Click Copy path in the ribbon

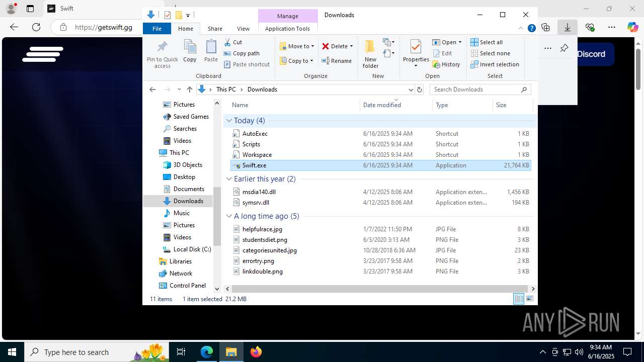tap(242, 53)
